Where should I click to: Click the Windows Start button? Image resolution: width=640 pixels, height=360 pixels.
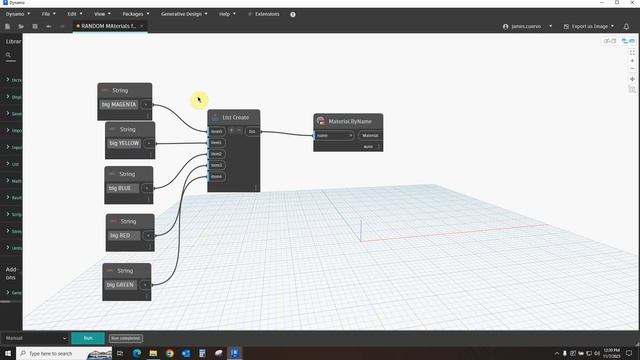(8, 353)
